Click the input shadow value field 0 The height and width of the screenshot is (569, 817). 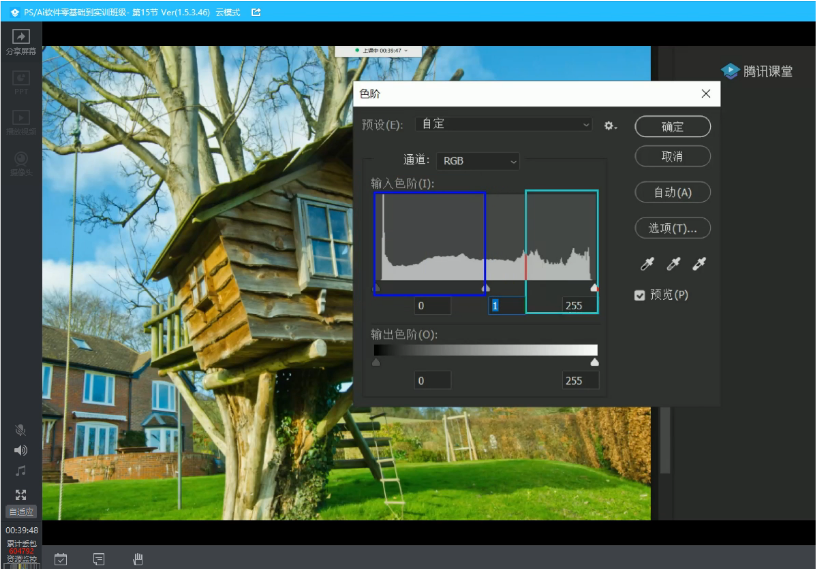pos(432,306)
